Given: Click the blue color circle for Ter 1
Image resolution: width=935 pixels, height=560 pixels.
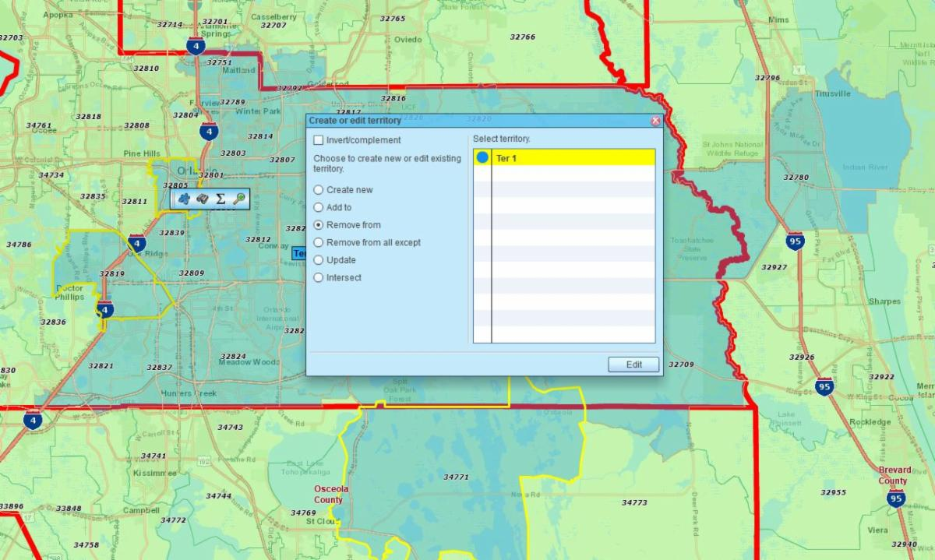Looking at the screenshot, I should tap(482, 158).
